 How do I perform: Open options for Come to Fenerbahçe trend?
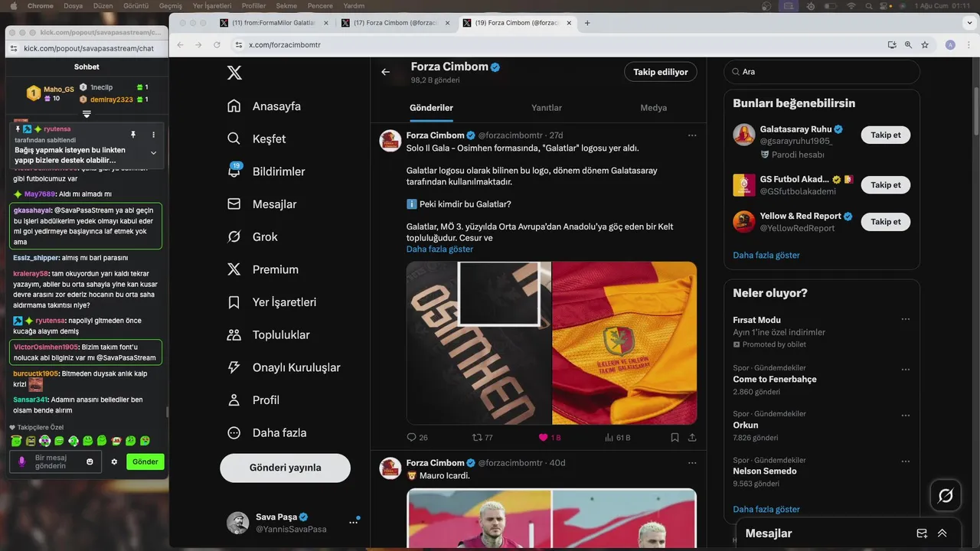pyautogui.click(x=906, y=368)
